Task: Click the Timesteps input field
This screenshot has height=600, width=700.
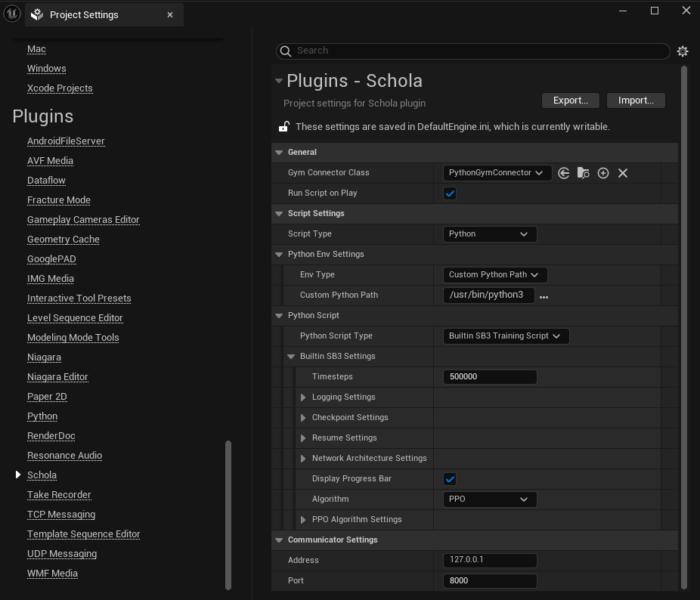Action: coord(489,377)
